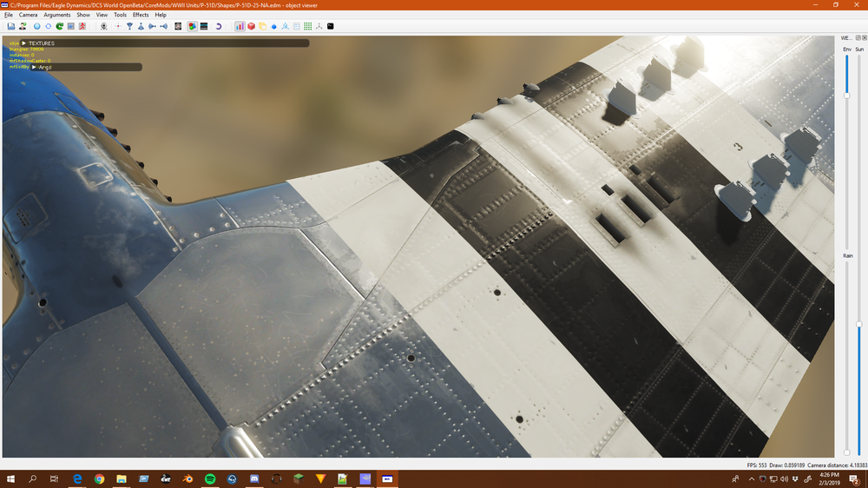Viewport: 868px width, 488px height.
Task: Click the blue hexagon shape icon
Action: click(x=273, y=26)
